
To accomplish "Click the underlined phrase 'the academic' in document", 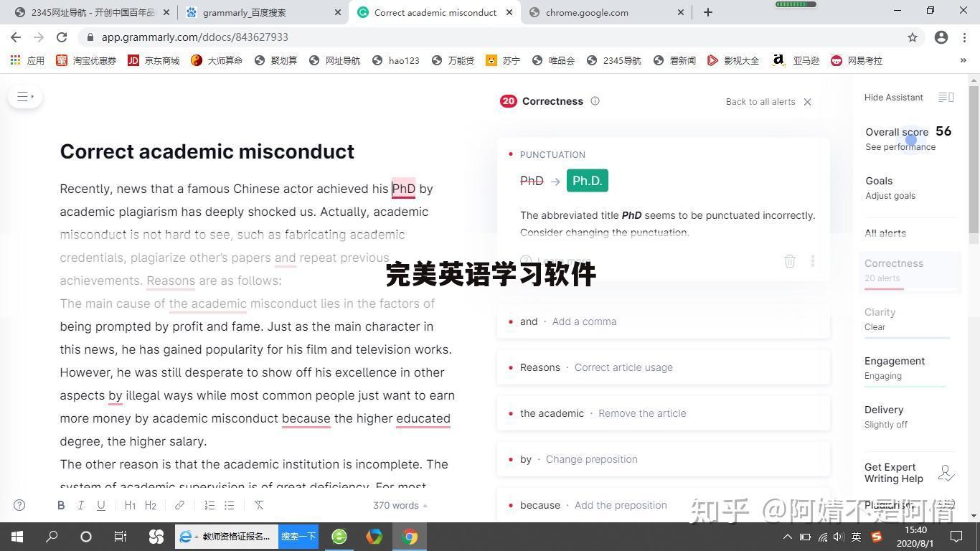I will coord(208,303).
